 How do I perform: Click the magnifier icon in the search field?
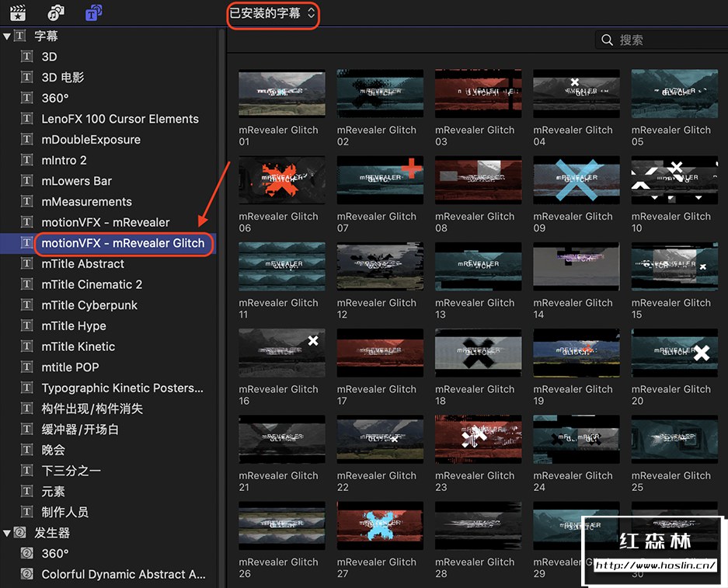click(607, 40)
